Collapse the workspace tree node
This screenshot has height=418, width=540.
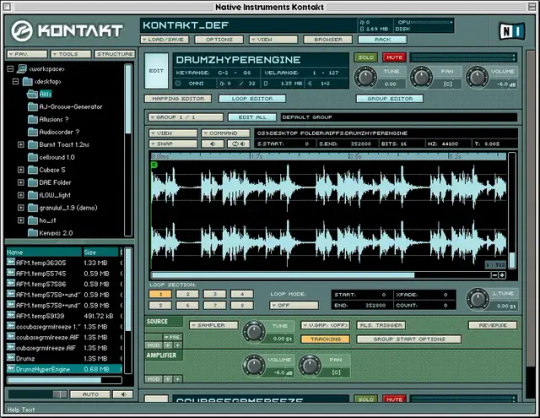pos(10,69)
